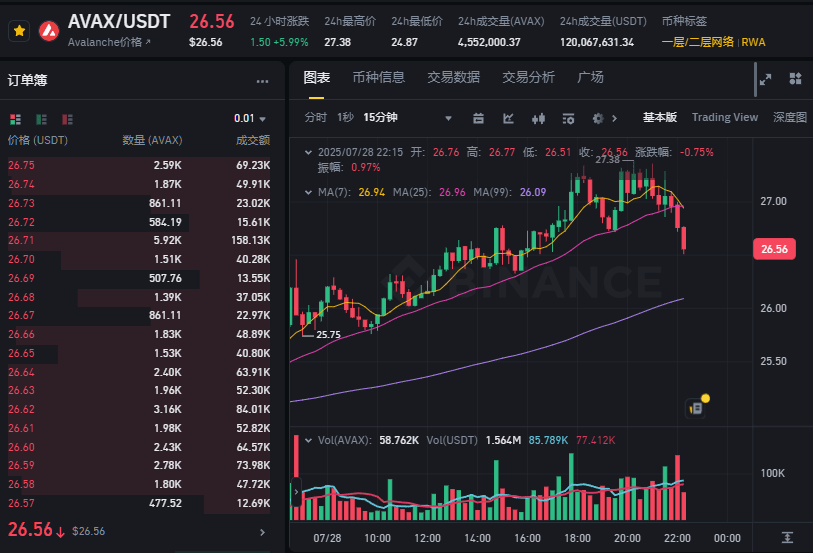This screenshot has width=813, height=553.
Task: Open the candlestick chart style icon
Action: pos(538,119)
